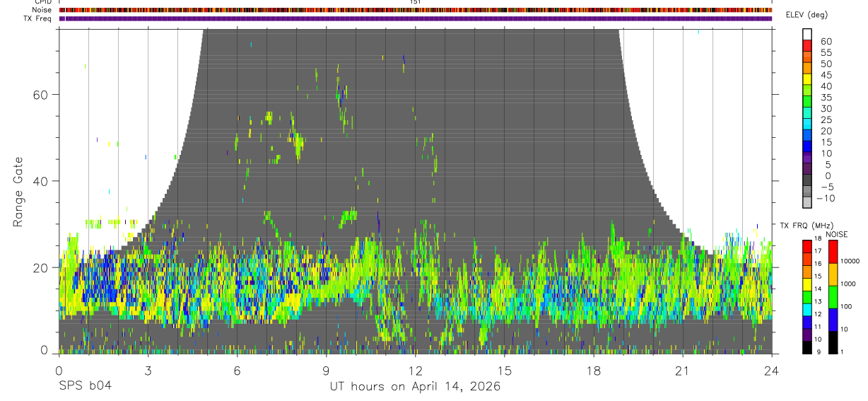Viewport: 868px width, 401px height.
Task: Select the green segment of NOISE color bar
Action: (833, 297)
